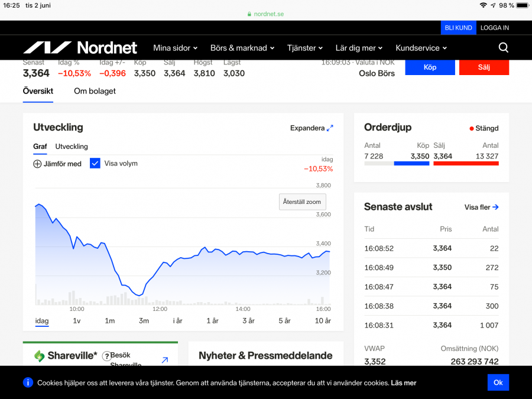
Task: Expand the Börs & marknad dropdown
Action: tap(242, 48)
